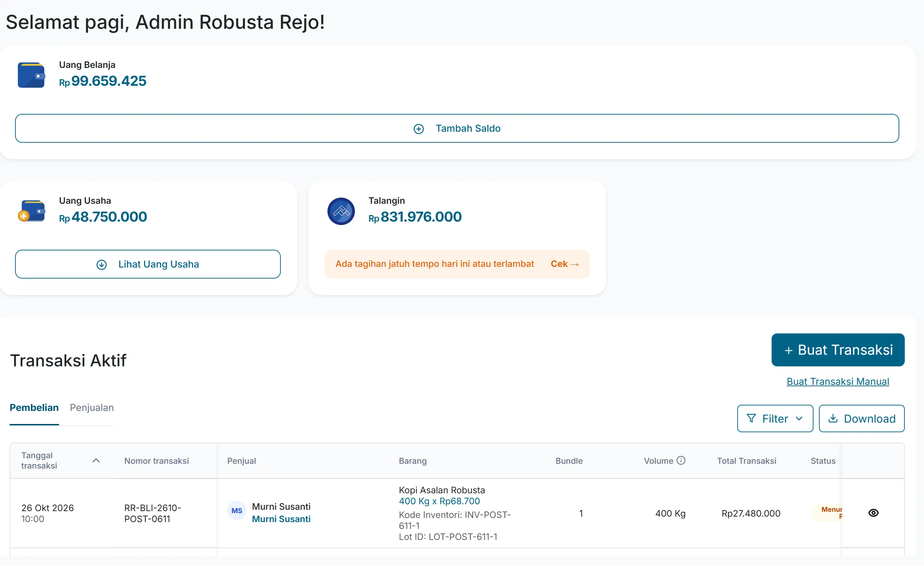Screen dimensions: 924x566
Task: Click the Penjual column header
Action: [242, 461]
